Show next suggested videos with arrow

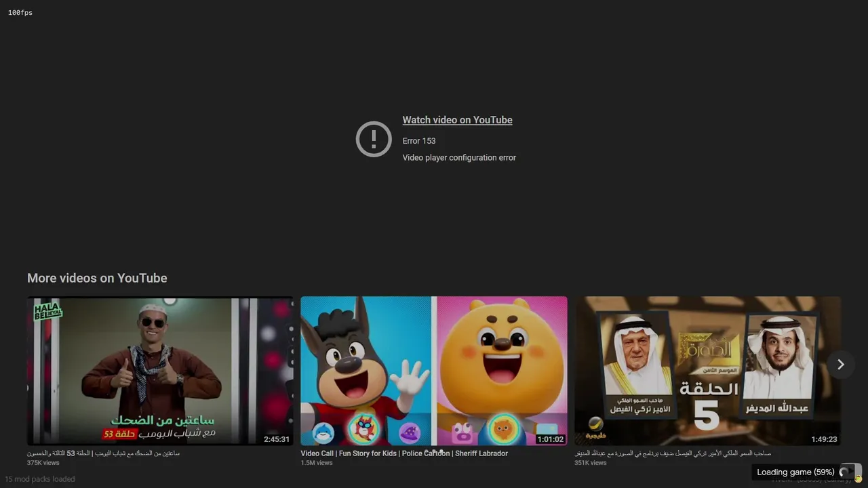point(840,365)
